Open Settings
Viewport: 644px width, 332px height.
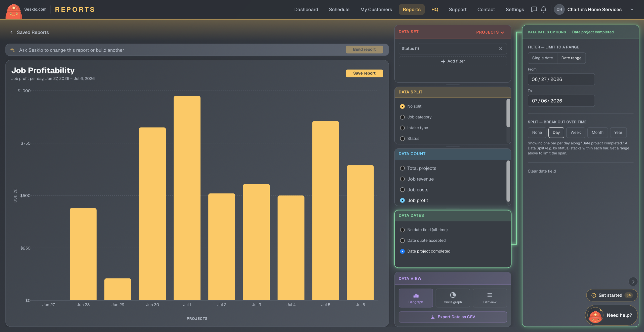[514, 10]
